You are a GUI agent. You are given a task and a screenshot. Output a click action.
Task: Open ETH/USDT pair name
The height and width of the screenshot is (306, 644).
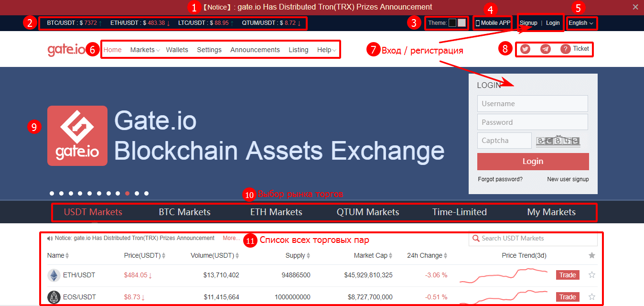tap(79, 275)
